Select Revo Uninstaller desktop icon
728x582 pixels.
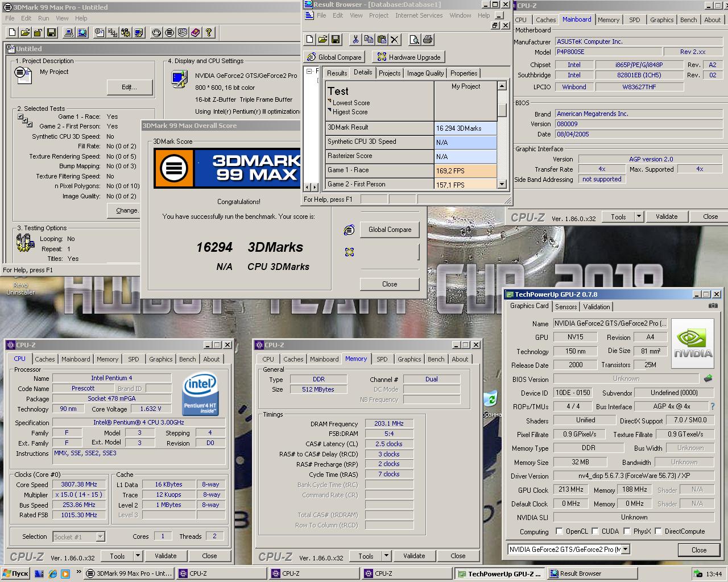click(20, 288)
